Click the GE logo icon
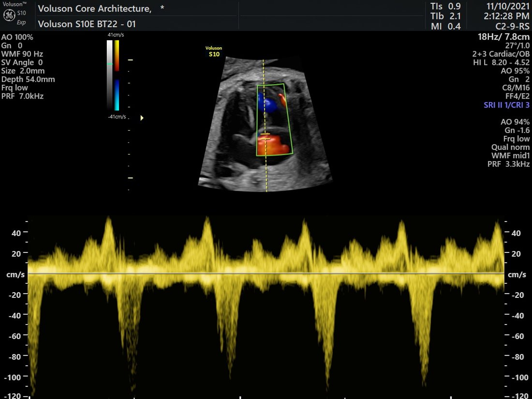Image resolution: width=532 pixels, height=399 pixels. 9,15
